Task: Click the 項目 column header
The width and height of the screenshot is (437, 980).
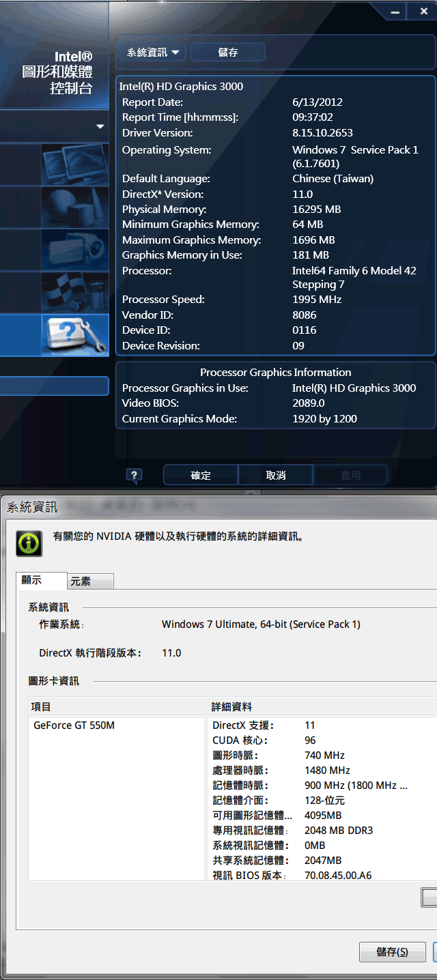Action: (x=117, y=706)
